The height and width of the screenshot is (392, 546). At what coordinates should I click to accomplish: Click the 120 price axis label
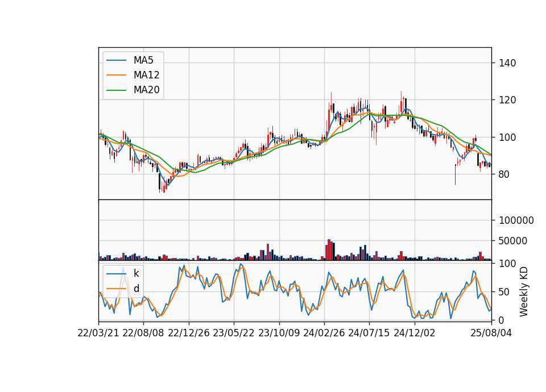[507, 100]
